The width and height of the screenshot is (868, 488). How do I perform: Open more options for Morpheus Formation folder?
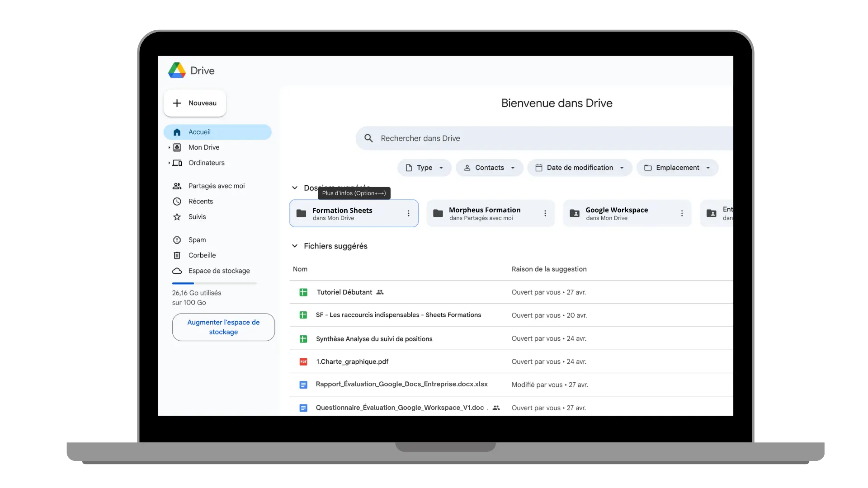[545, 213]
